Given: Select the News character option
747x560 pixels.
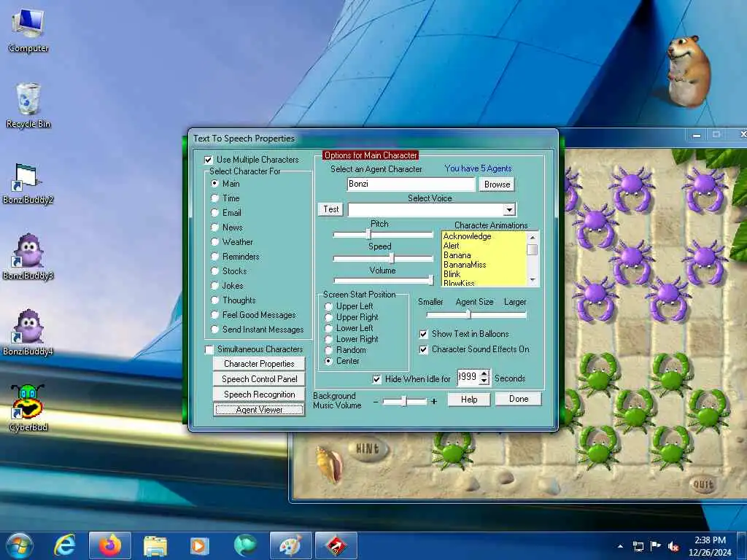Looking at the screenshot, I should (x=215, y=227).
